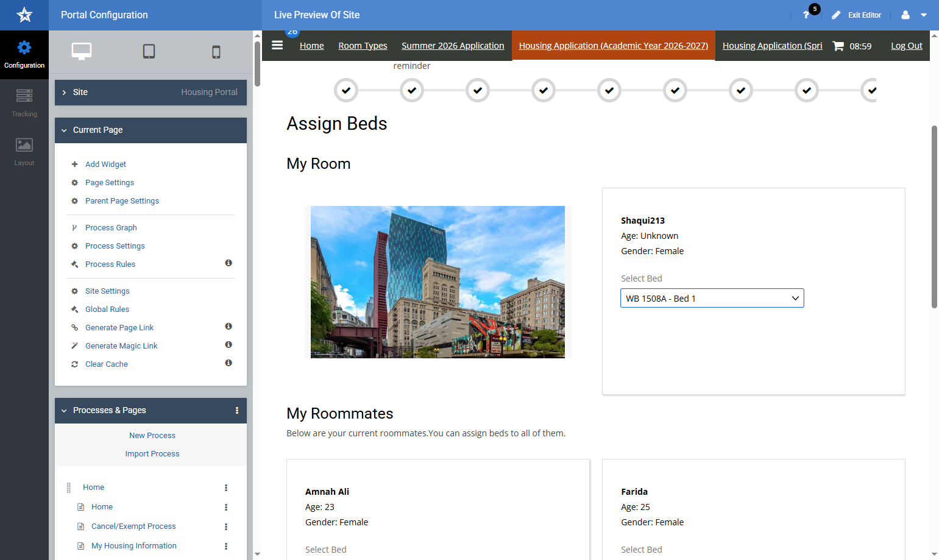Open the Select Bed dropdown for Shaqui213
Viewport: 939px width, 560px height.
point(712,298)
